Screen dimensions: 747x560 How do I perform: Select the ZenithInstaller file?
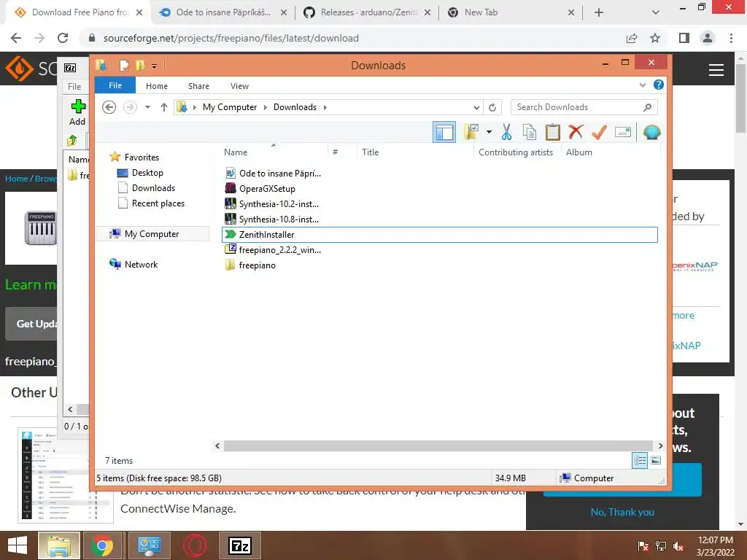pyautogui.click(x=440, y=234)
